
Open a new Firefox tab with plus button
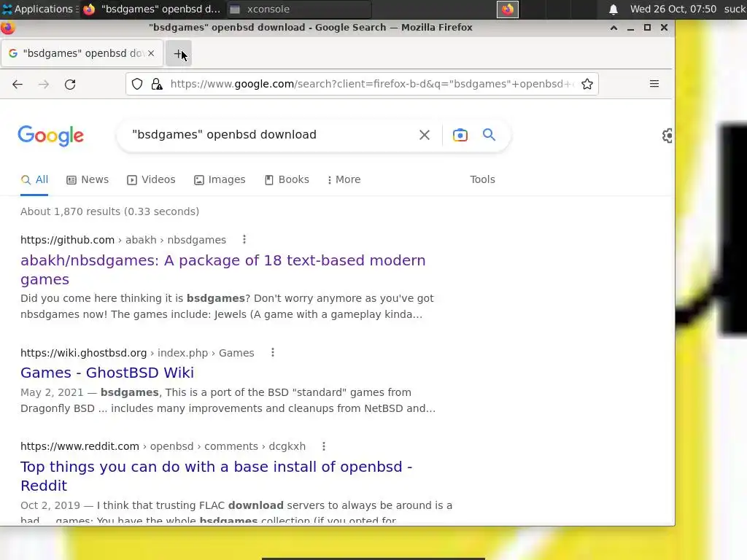coord(179,54)
